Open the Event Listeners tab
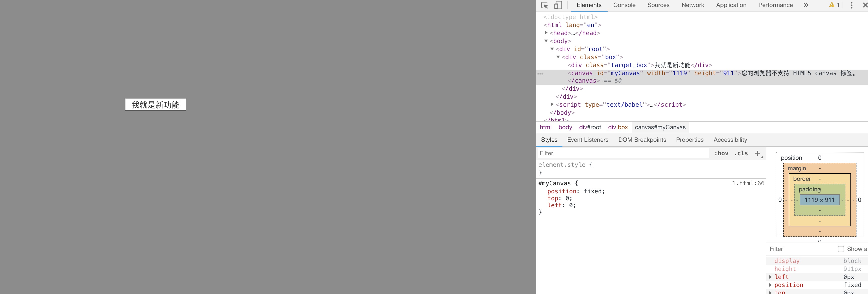This screenshot has height=294, width=868. 588,139
